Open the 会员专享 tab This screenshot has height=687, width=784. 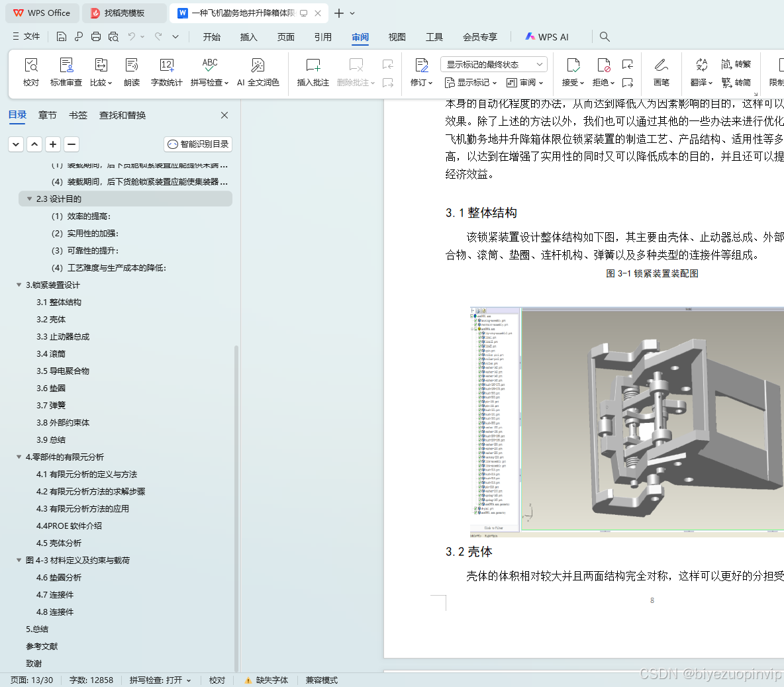tap(480, 37)
